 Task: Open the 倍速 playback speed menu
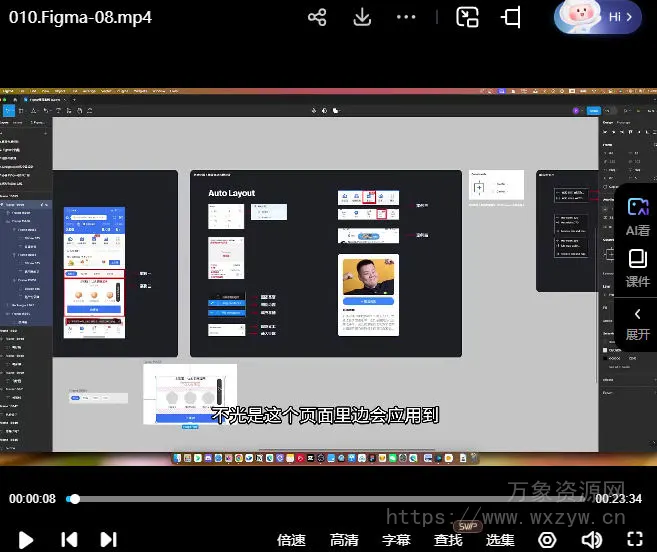[x=291, y=540]
